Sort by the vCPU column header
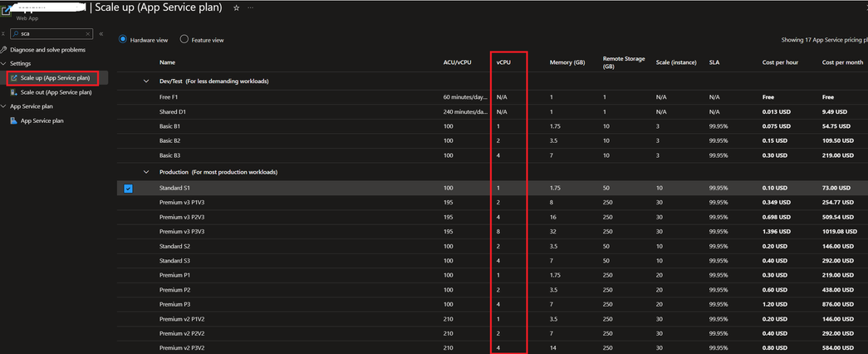Viewport: 868px width, 354px height. click(x=503, y=62)
